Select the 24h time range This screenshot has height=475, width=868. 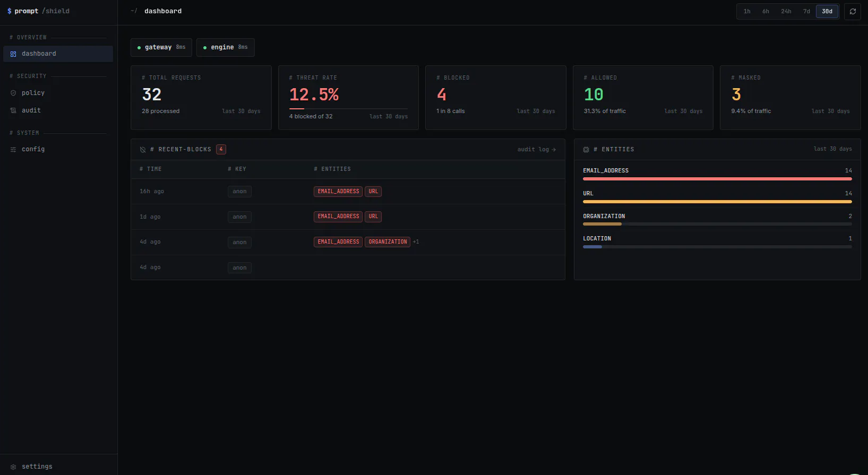786,11
